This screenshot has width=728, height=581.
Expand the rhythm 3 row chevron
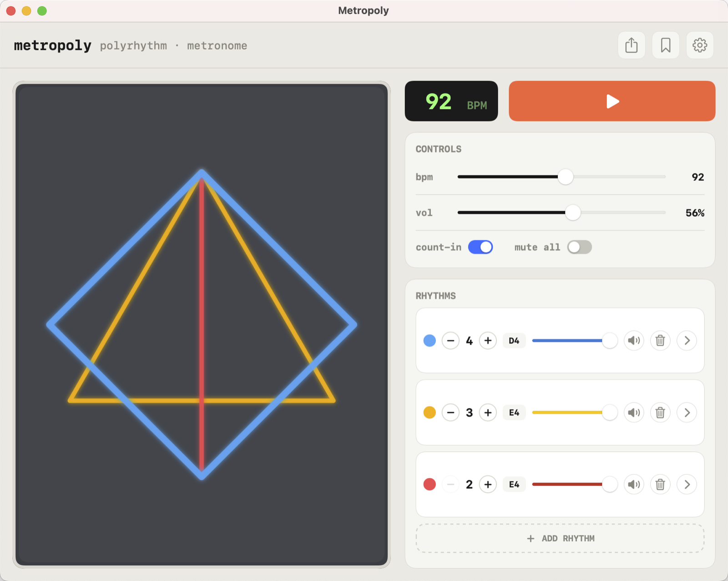(x=687, y=412)
